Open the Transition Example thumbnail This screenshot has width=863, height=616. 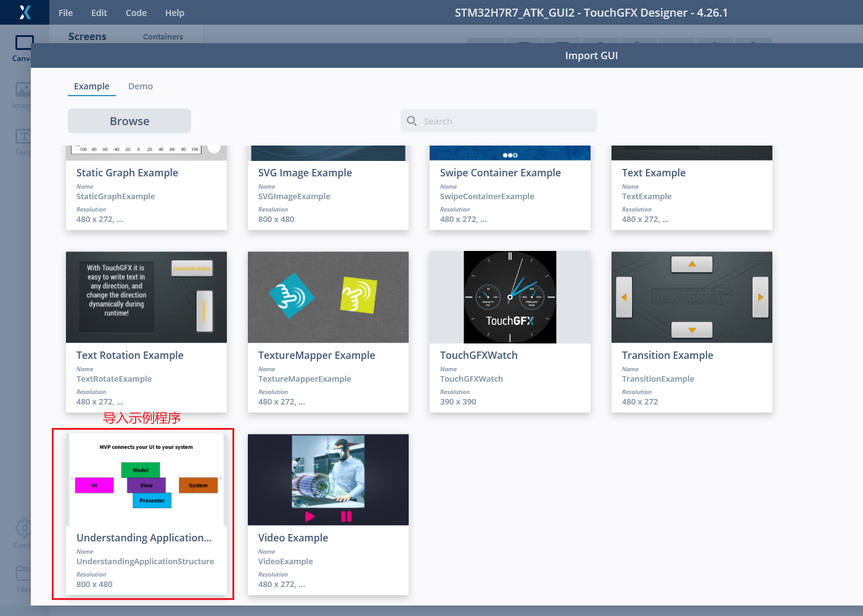coord(692,297)
